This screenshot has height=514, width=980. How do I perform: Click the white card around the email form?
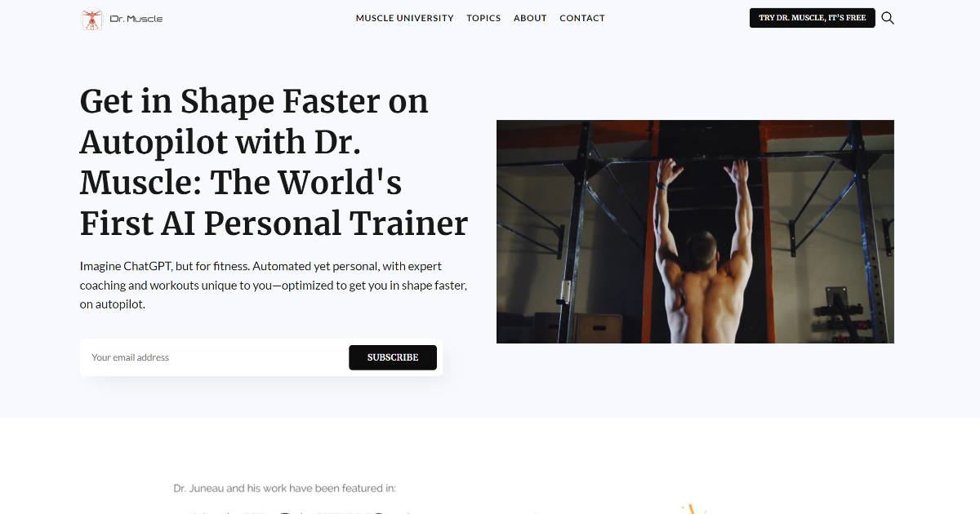coord(261,357)
